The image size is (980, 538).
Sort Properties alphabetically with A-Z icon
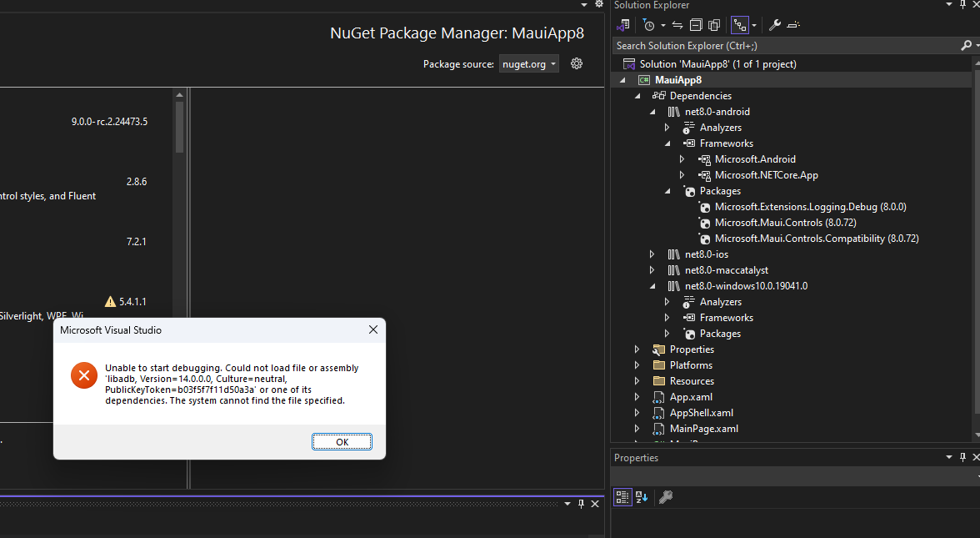point(642,497)
